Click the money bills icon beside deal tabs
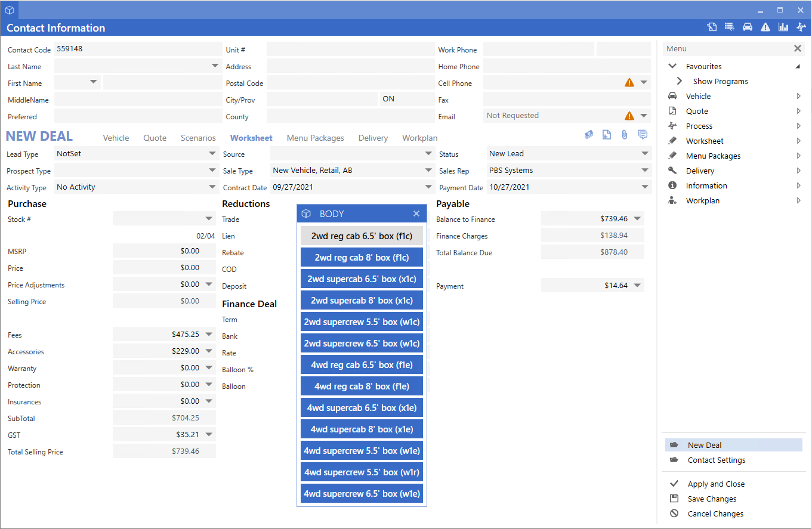This screenshot has height=529, width=812. pyautogui.click(x=589, y=135)
